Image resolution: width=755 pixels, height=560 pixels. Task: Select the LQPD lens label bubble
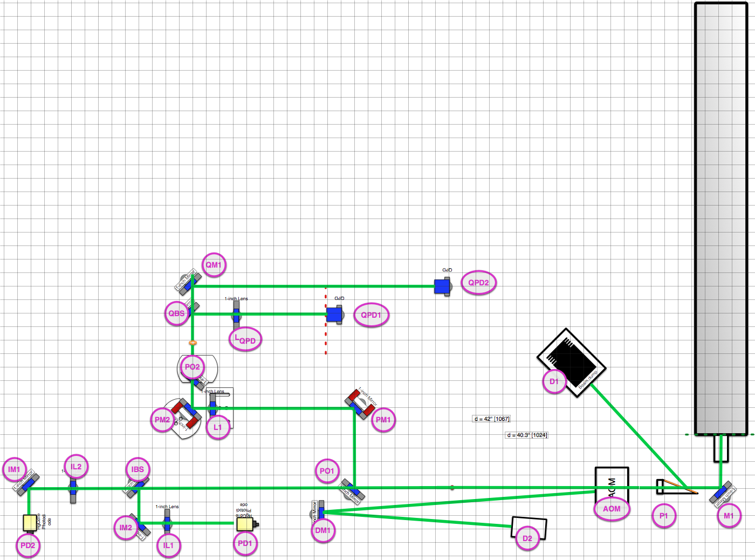click(245, 340)
